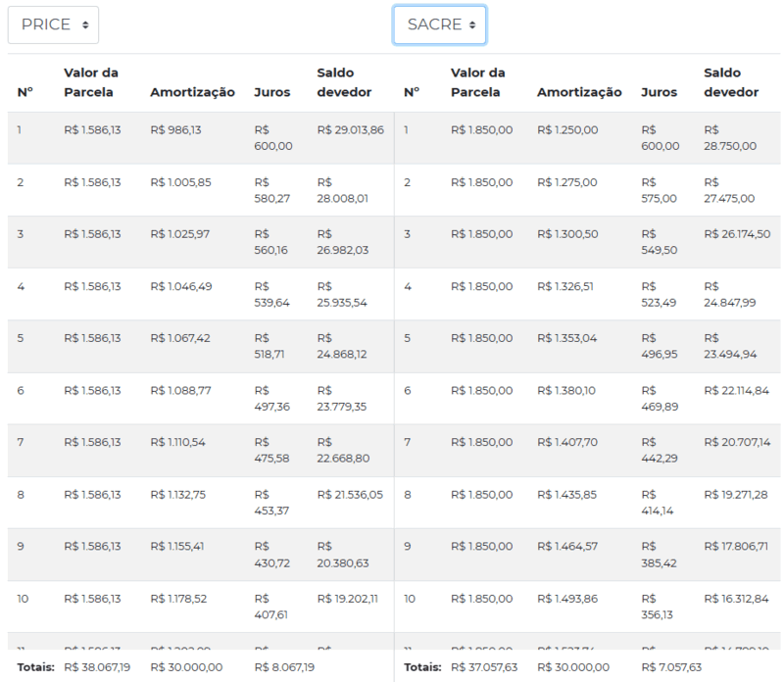Click the total paid R$ 37.057,63
Screen dimensions: 784x682
tap(484, 667)
